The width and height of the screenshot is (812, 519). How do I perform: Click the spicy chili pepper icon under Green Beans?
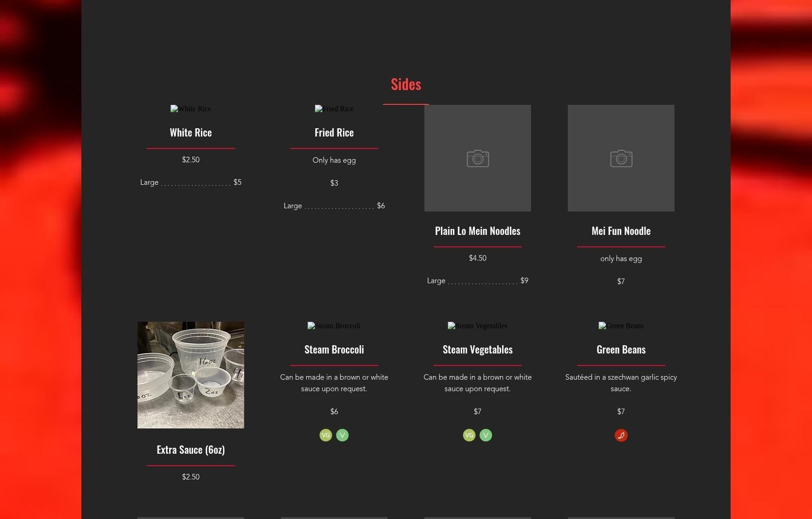(x=621, y=435)
